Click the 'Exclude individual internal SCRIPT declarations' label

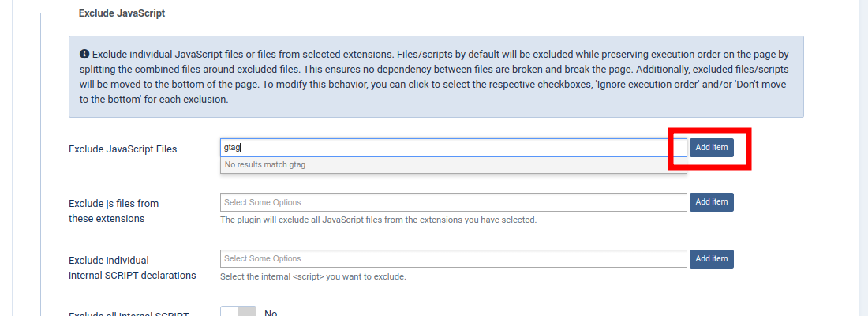tap(133, 268)
